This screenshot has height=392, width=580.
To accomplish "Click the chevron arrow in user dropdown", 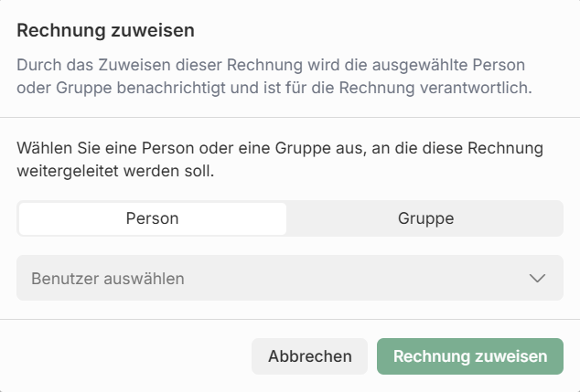I will coord(537,278).
